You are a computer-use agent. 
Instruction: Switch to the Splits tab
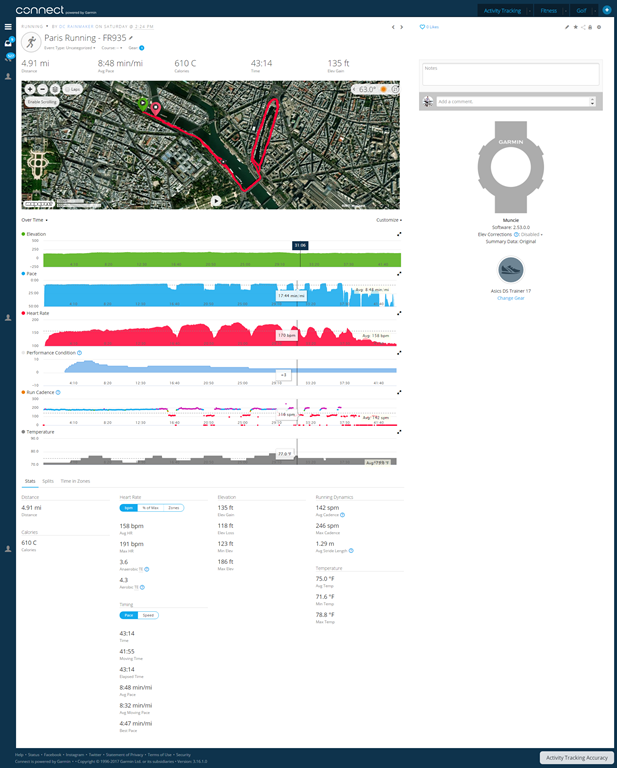48,481
